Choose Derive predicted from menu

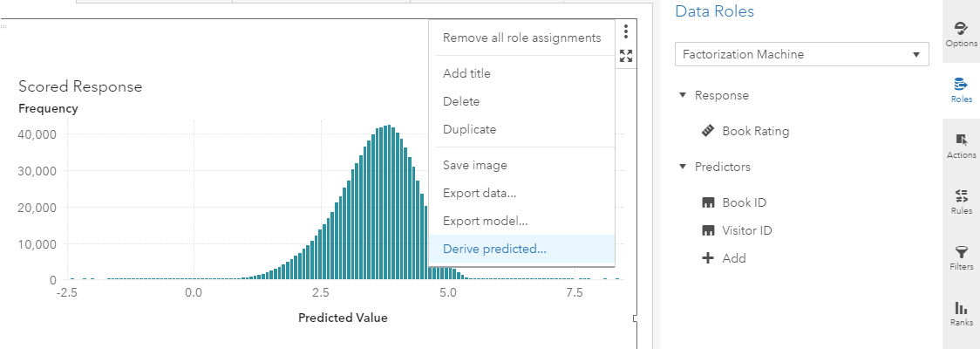[494, 249]
